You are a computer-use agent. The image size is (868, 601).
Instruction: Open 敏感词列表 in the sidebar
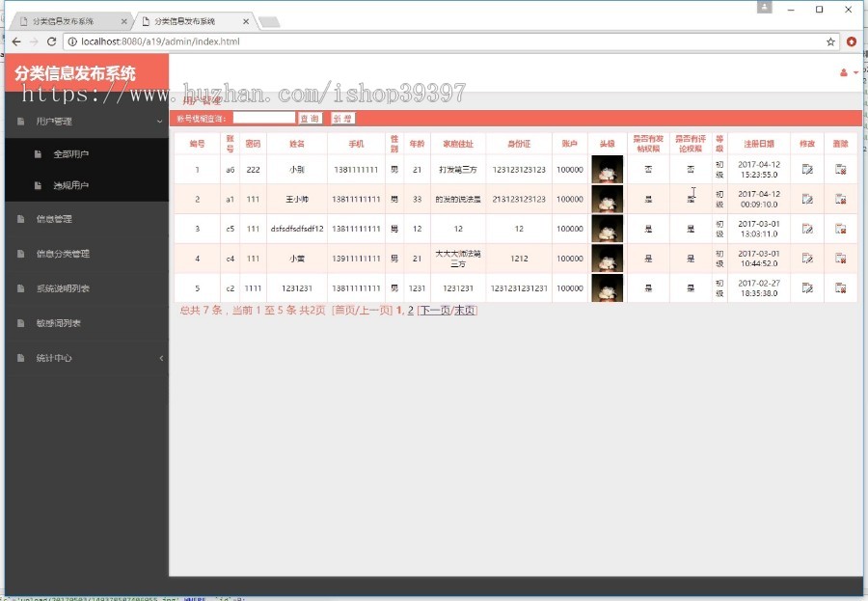(x=59, y=323)
